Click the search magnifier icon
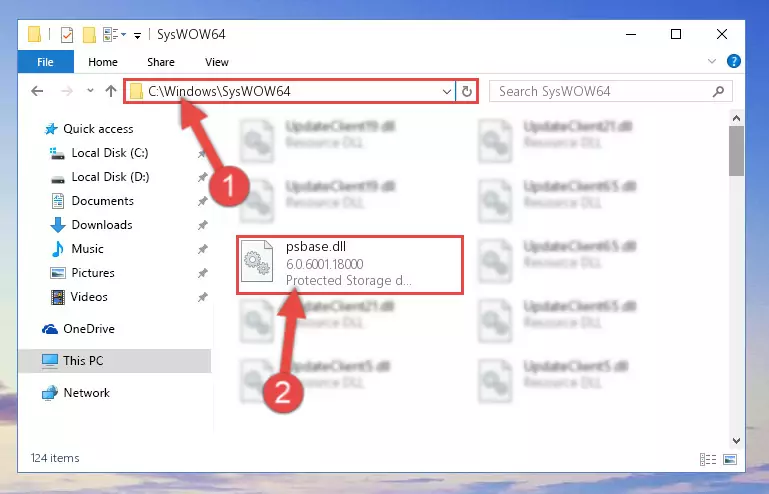The width and height of the screenshot is (769, 494). 718,91
